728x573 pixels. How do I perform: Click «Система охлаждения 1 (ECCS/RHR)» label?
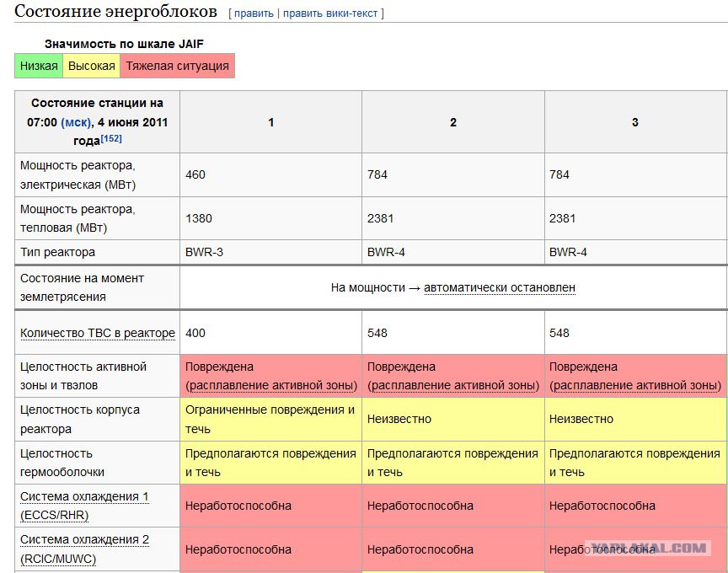coord(84,506)
